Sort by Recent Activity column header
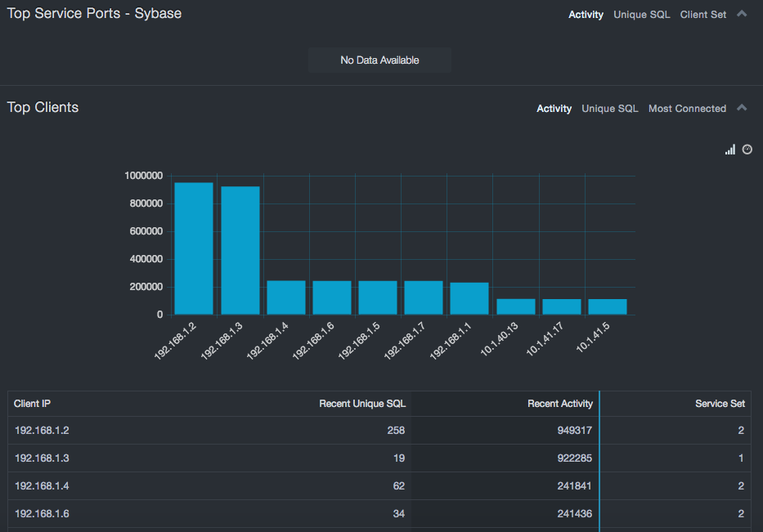 (559, 404)
